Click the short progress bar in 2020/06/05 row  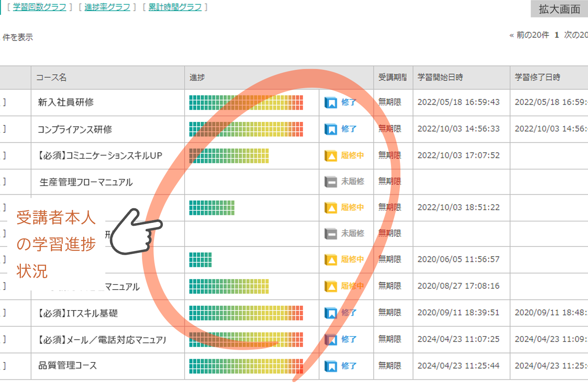pyautogui.click(x=200, y=260)
